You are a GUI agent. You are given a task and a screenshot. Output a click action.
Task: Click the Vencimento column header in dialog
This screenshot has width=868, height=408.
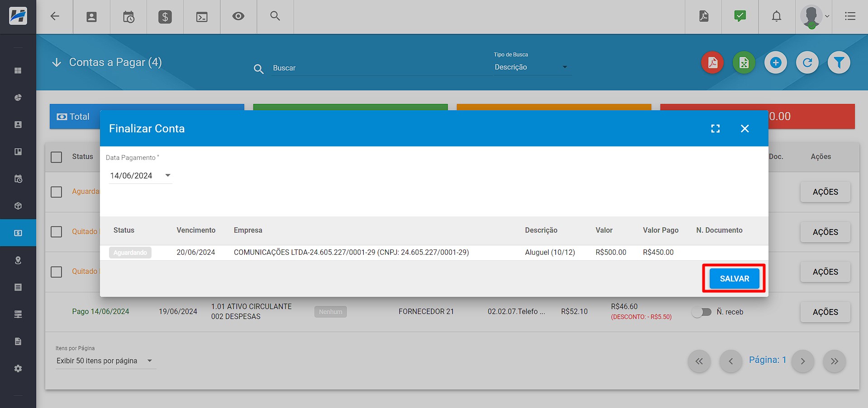pyautogui.click(x=196, y=230)
